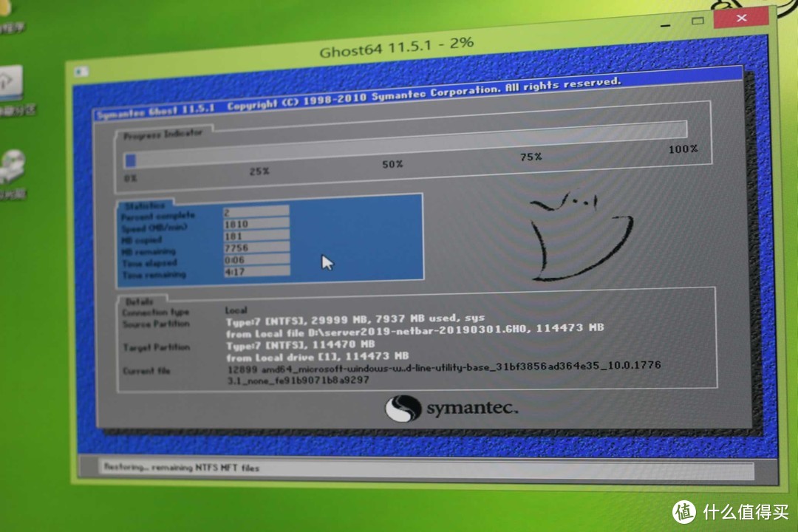Click the MB remaining value 7756
The height and width of the screenshot is (532, 798).
pos(256,248)
